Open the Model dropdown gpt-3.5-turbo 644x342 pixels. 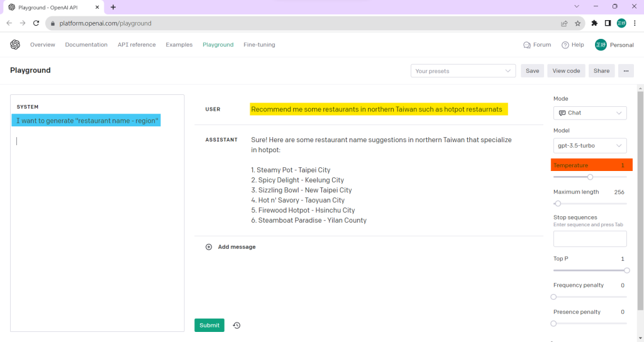tap(590, 145)
